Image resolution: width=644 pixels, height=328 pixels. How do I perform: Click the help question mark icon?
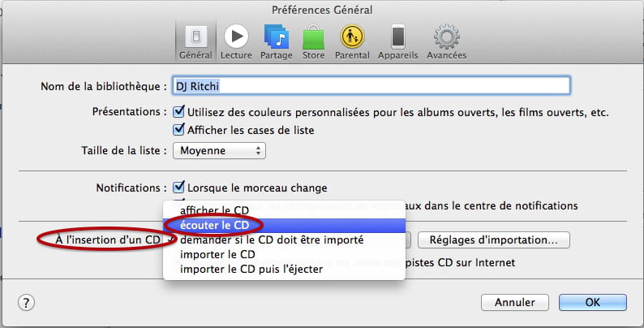tap(26, 303)
